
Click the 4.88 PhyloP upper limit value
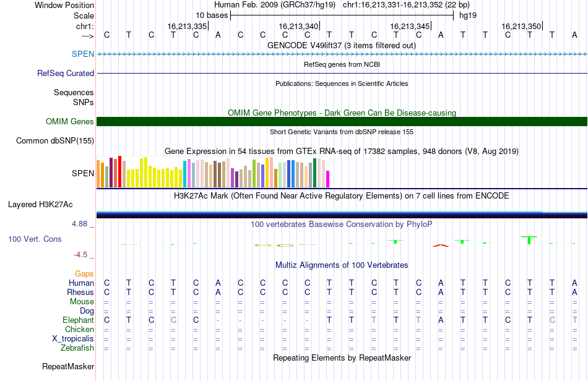tap(79, 224)
